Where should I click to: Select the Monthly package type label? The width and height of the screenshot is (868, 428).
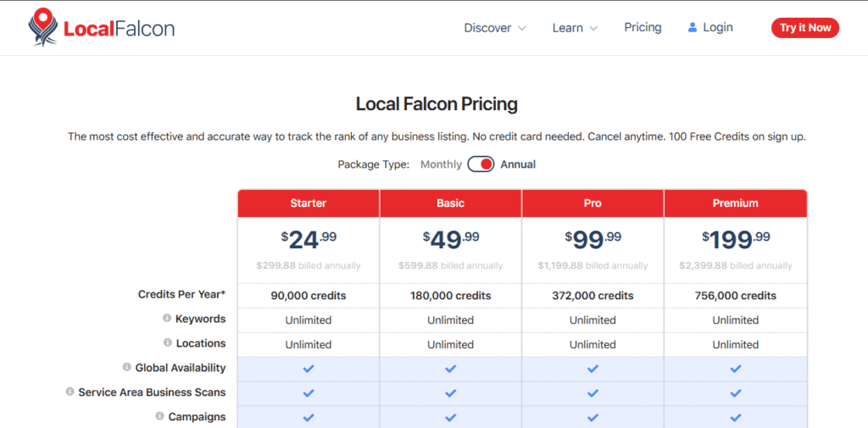(441, 164)
